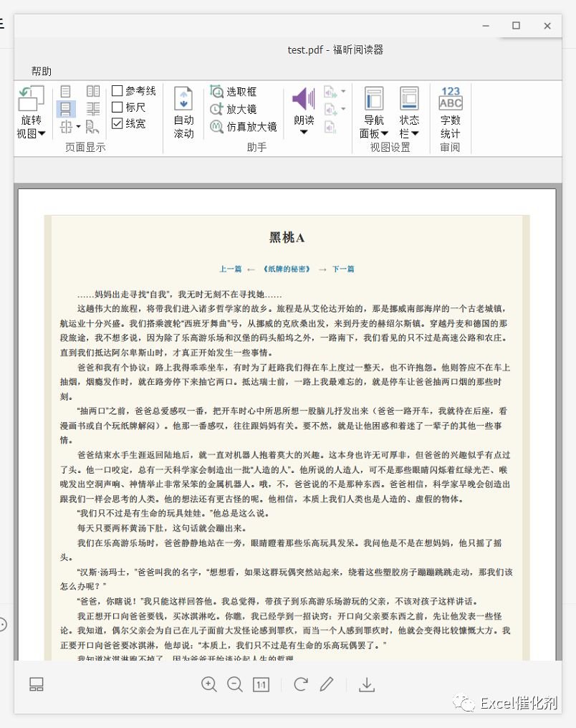This screenshot has height=728, width=576.
Task: Click the test.pdf - 福昕阅读器 title text
Action: [335, 49]
